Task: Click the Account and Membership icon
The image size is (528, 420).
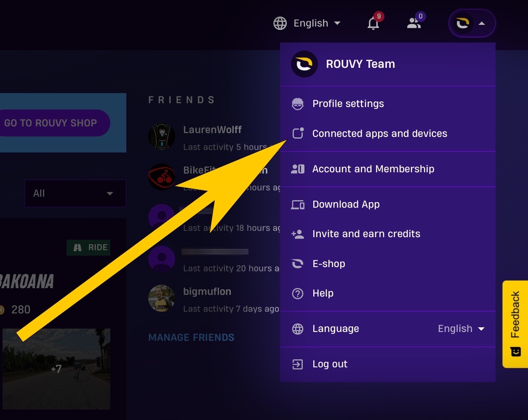Action: click(x=298, y=169)
